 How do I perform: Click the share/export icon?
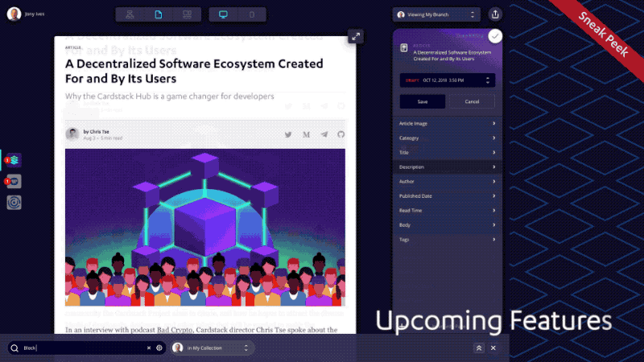point(495,14)
